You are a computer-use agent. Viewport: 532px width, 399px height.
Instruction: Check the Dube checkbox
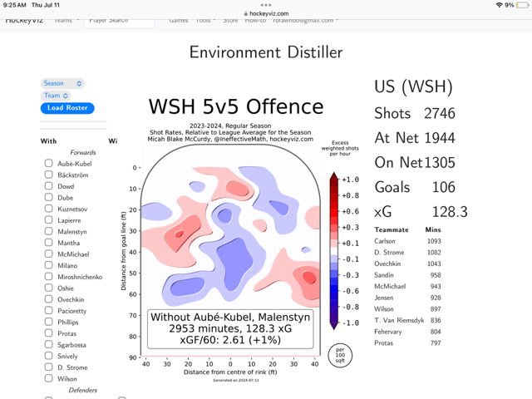48,197
